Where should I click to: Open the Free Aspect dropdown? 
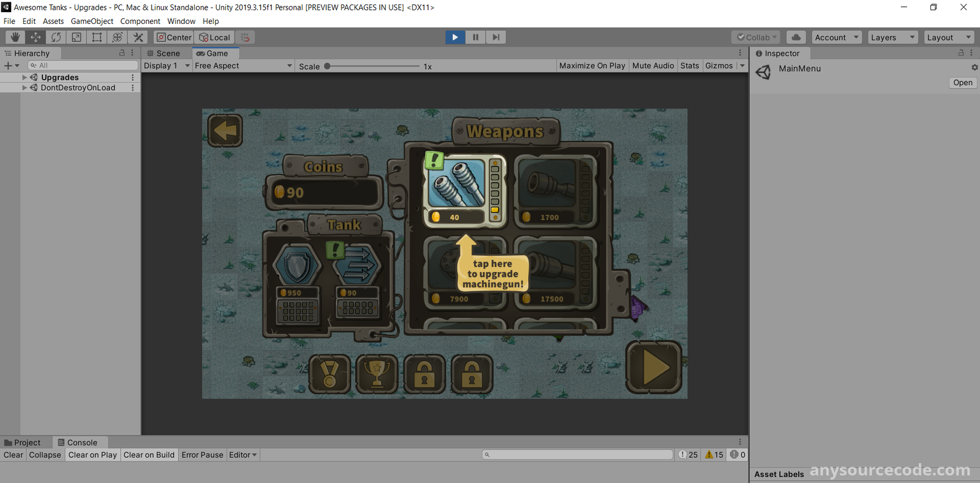point(243,66)
